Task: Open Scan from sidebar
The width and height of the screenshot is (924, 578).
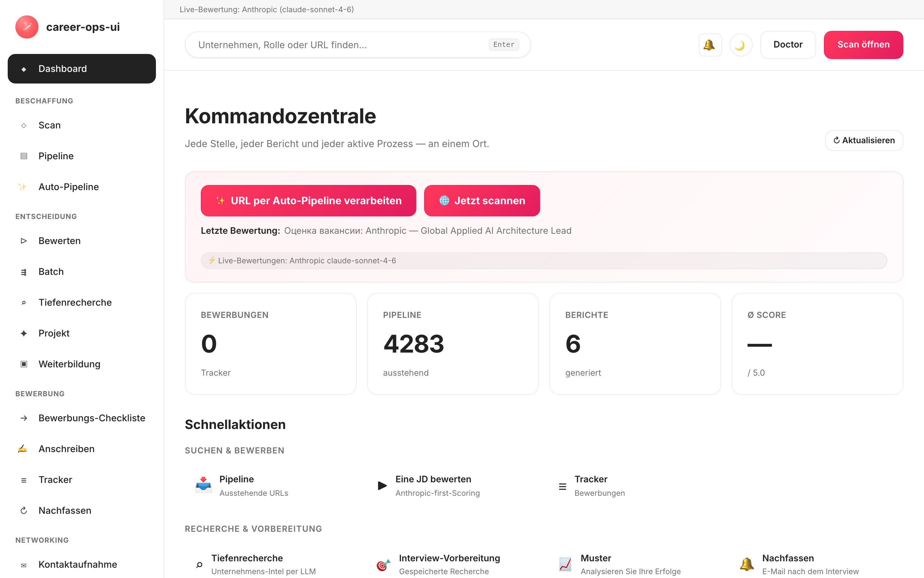Action: pyautogui.click(x=82, y=125)
